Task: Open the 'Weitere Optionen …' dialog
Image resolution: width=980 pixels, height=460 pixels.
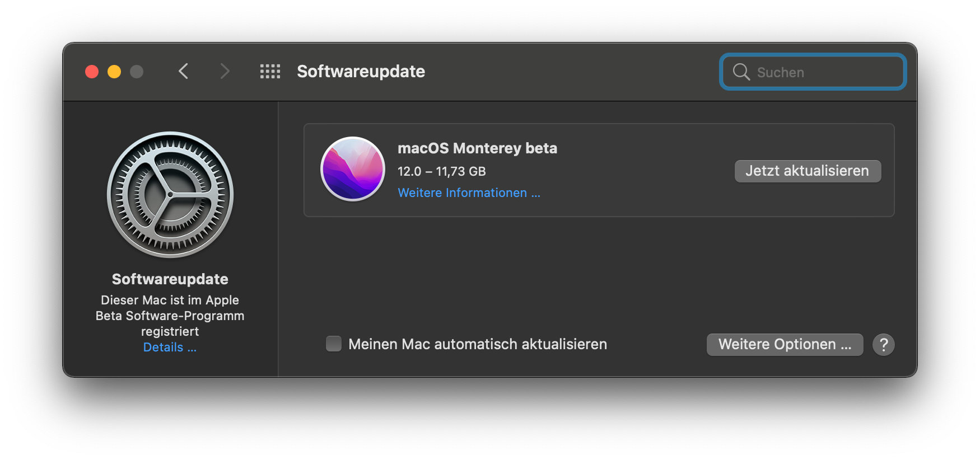Action: pyautogui.click(x=784, y=345)
